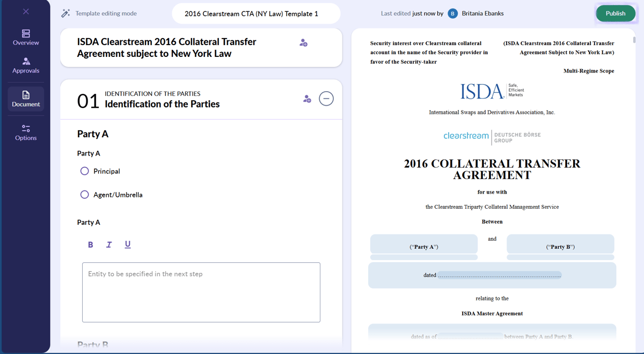Click the add-user icon beside the agreement title
The width and height of the screenshot is (644, 354).
303,42
